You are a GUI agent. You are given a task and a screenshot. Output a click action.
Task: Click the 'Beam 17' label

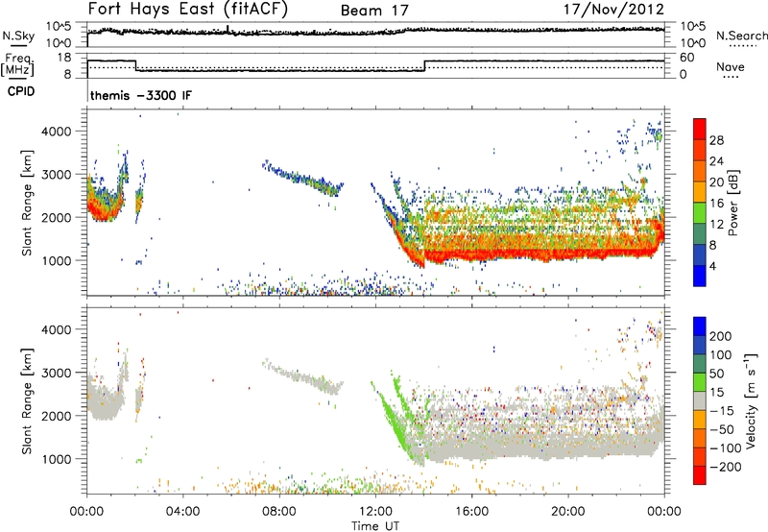click(x=374, y=11)
